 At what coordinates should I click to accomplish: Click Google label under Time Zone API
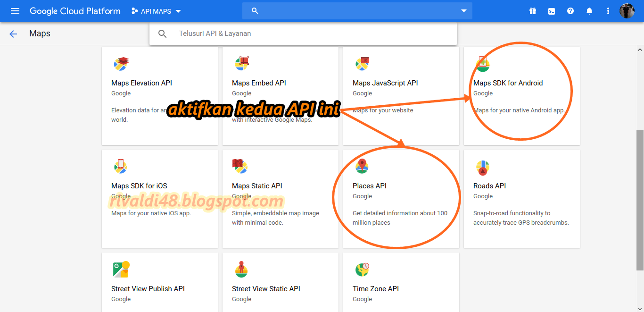(362, 299)
